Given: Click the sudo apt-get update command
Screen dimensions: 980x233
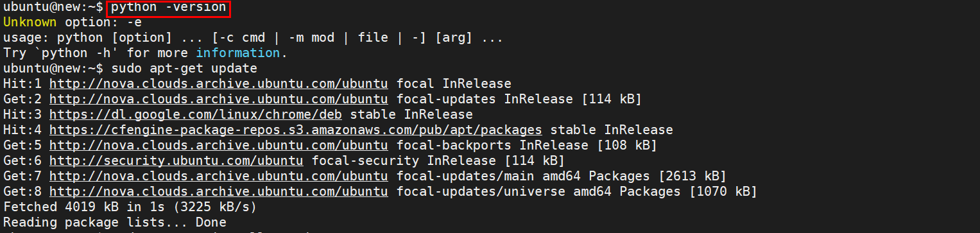Looking at the screenshot, I should (184, 68).
